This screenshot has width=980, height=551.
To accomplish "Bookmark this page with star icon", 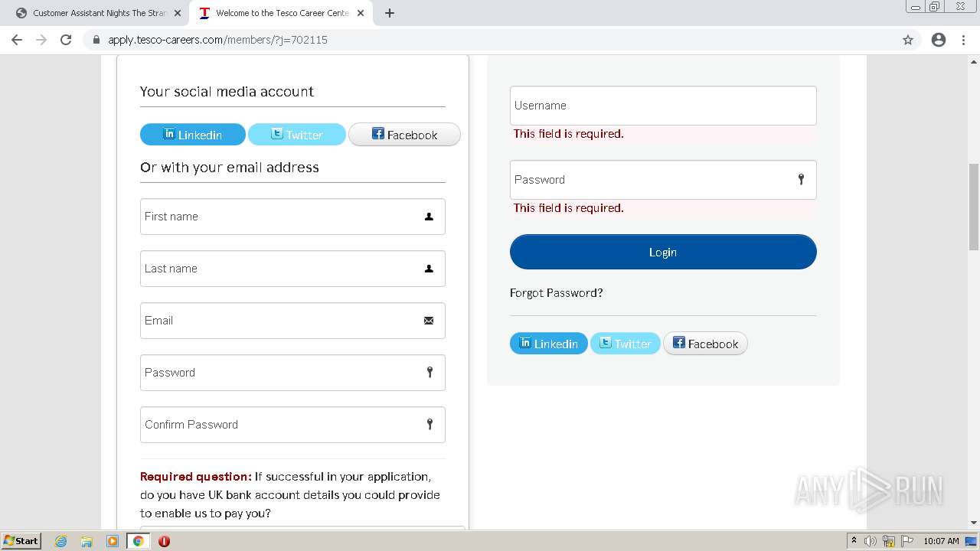I will pos(908,40).
